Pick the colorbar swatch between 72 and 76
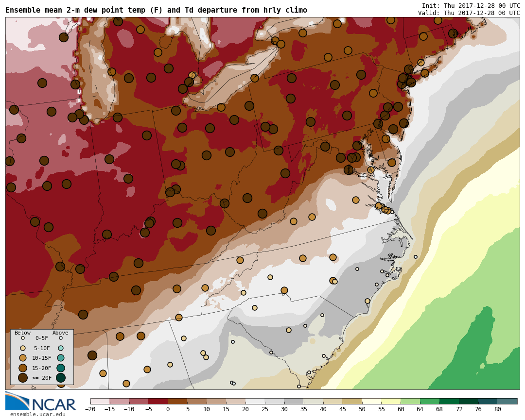This screenshot has height=420, width=525. tap(469, 401)
